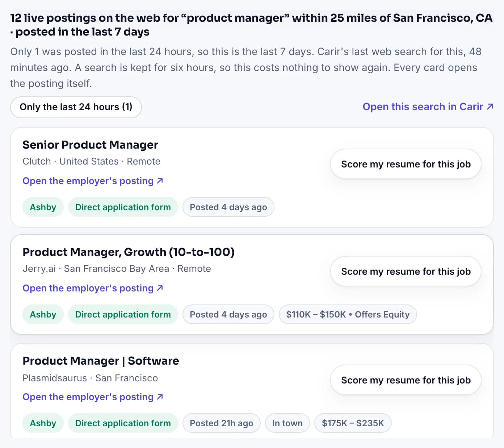Filter to only the last 24 hours

click(x=76, y=107)
